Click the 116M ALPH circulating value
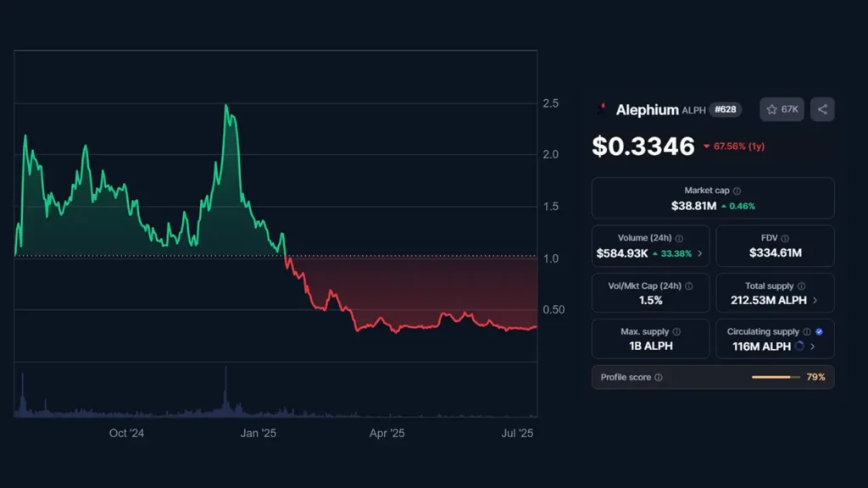The image size is (868, 488). pyautogui.click(x=761, y=347)
